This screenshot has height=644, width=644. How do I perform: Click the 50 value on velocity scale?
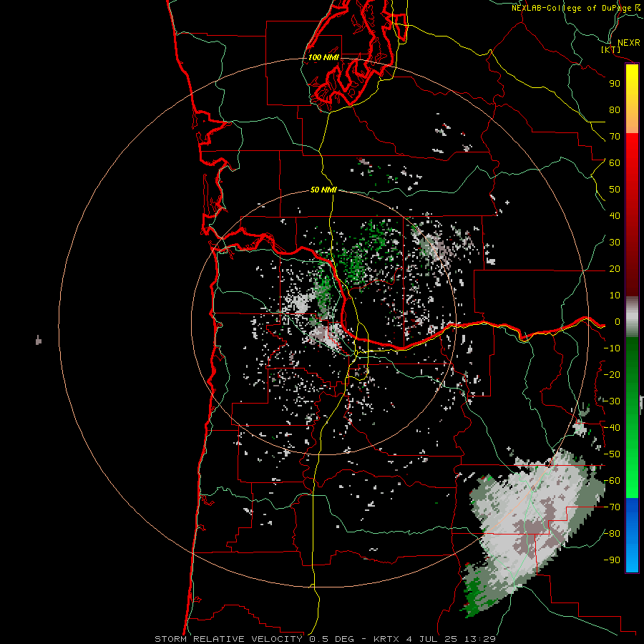pos(615,190)
